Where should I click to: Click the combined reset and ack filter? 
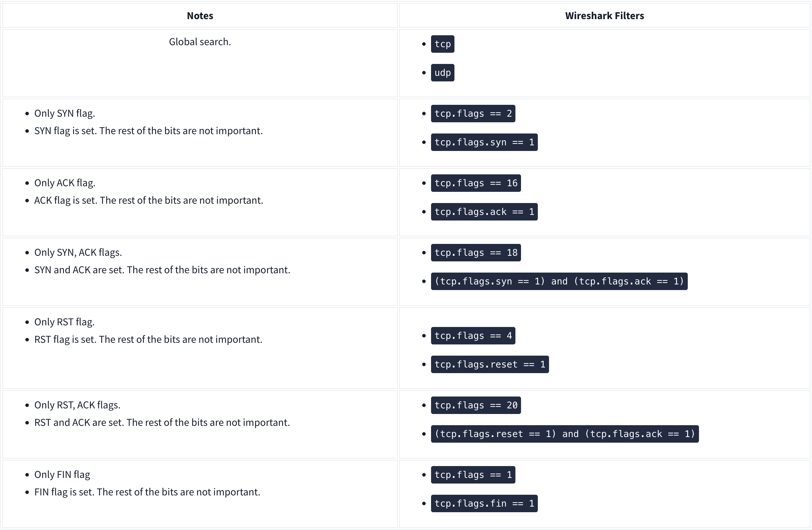[x=564, y=434]
